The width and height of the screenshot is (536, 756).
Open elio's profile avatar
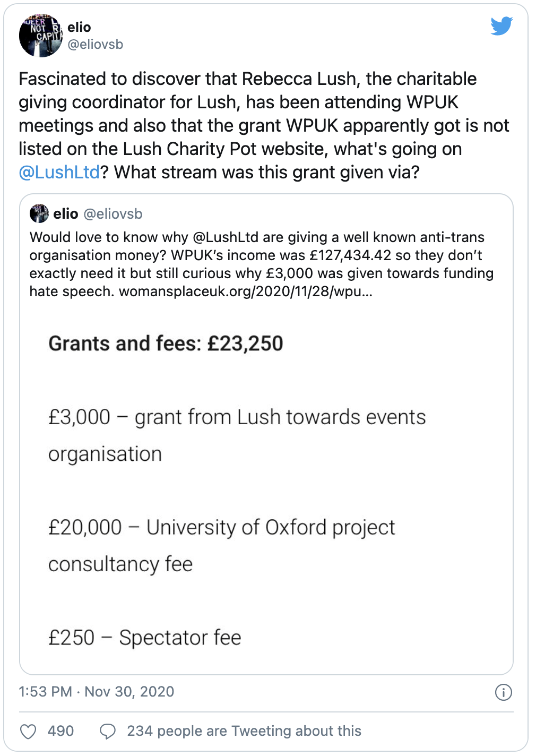point(41,36)
